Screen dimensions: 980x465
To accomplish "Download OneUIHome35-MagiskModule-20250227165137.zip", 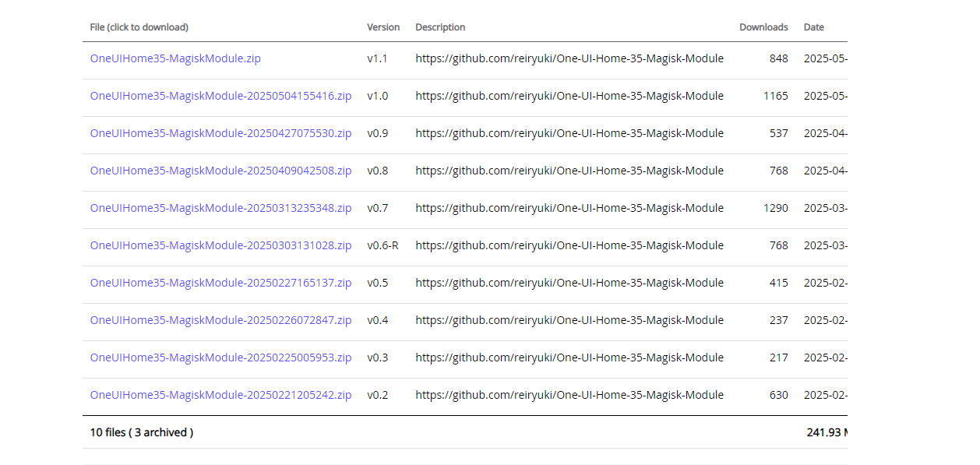I will point(220,283).
